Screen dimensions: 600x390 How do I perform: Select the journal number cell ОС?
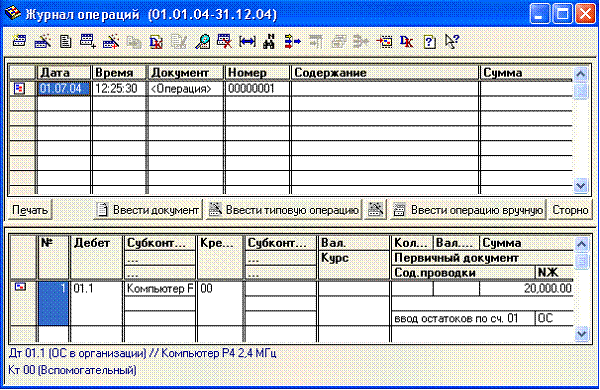(x=554, y=318)
